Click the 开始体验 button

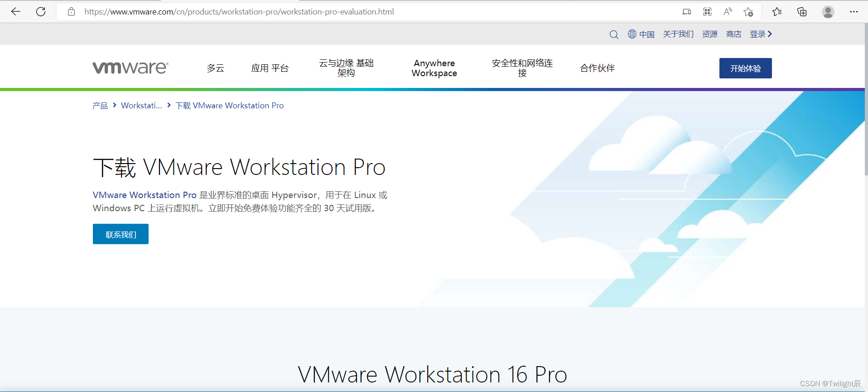click(746, 68)
